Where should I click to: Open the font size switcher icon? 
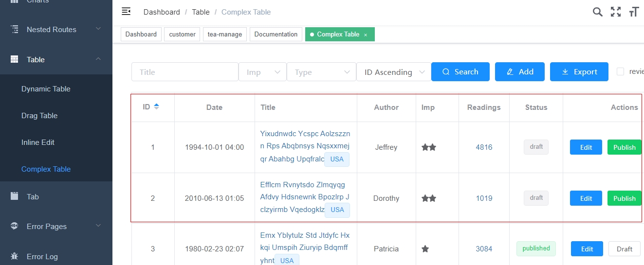(634, 12)
